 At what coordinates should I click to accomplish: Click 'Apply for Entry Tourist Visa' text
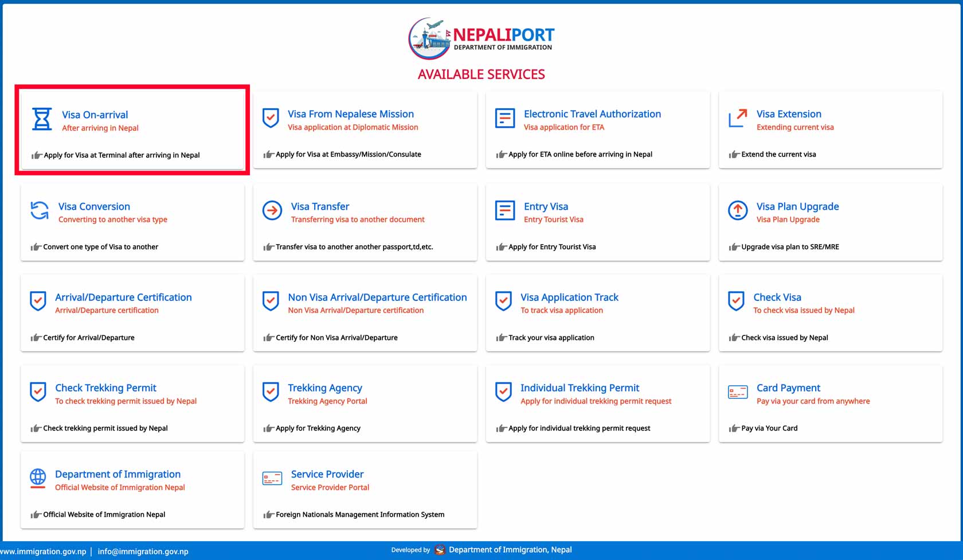click(552, 247)
